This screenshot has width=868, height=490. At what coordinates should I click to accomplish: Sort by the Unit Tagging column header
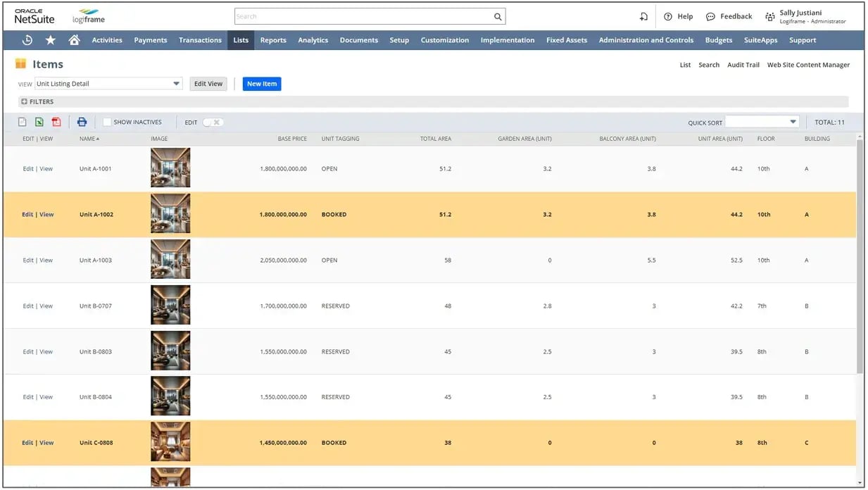[x=340, y=139]
